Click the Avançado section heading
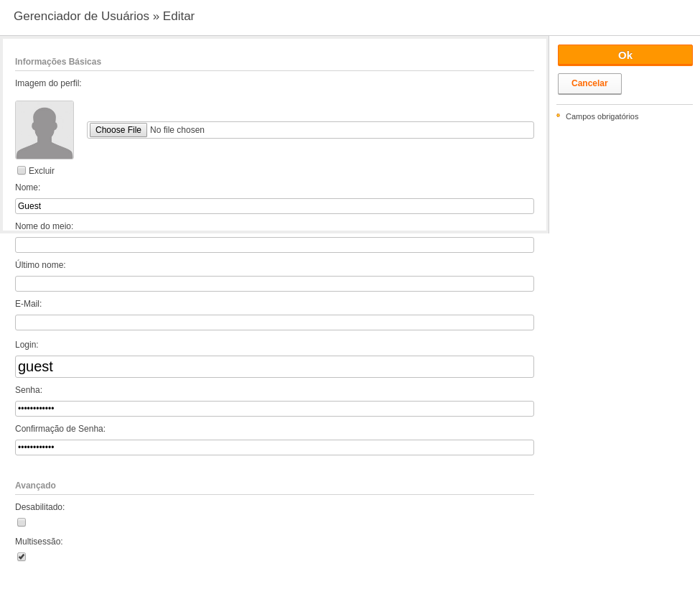 pyautogui.click(x=35, y=486)
